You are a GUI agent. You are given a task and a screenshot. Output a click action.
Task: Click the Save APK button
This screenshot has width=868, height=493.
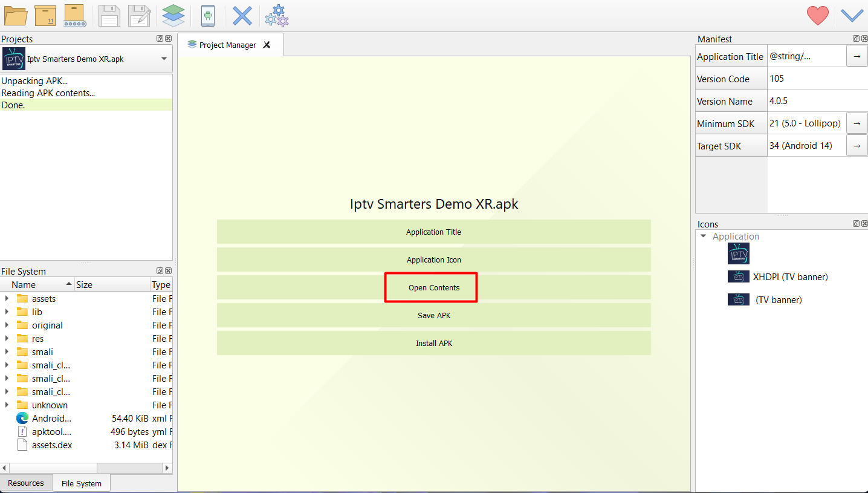[434, 315]
